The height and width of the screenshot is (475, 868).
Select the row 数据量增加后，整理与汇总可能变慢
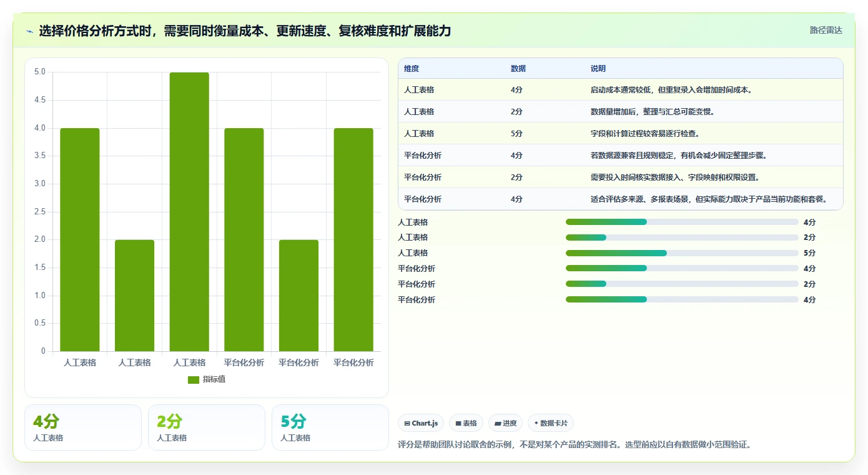pyautogui.click(x=621, y=112)
